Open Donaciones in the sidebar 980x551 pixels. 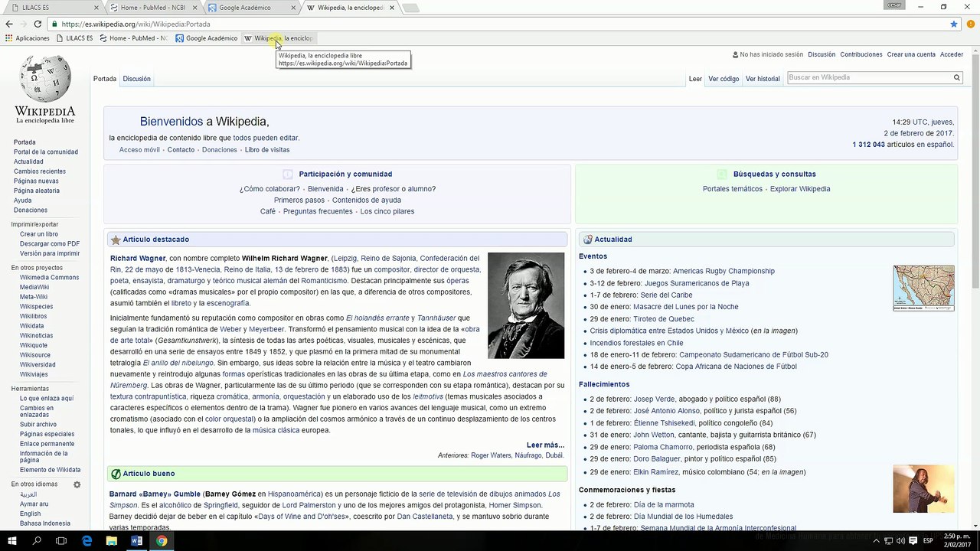pos(31,210)
